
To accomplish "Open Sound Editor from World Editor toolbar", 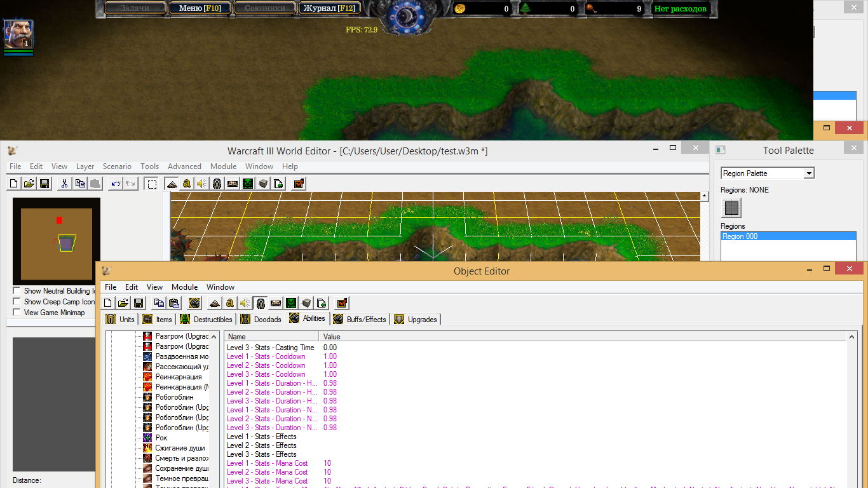I will pyautogui.click(x=202, y=184).
